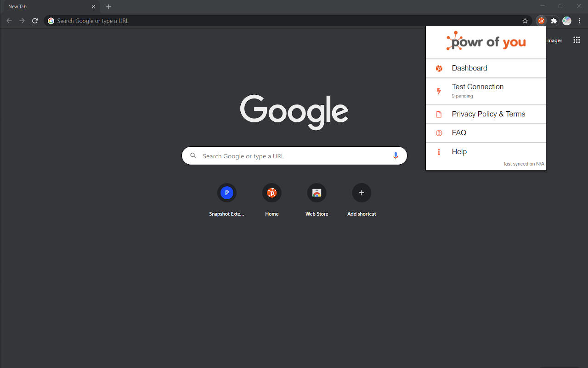This screenshot has width=588, height=368.
Task: Open Privacy Policy & Terms
Action: 486,114
